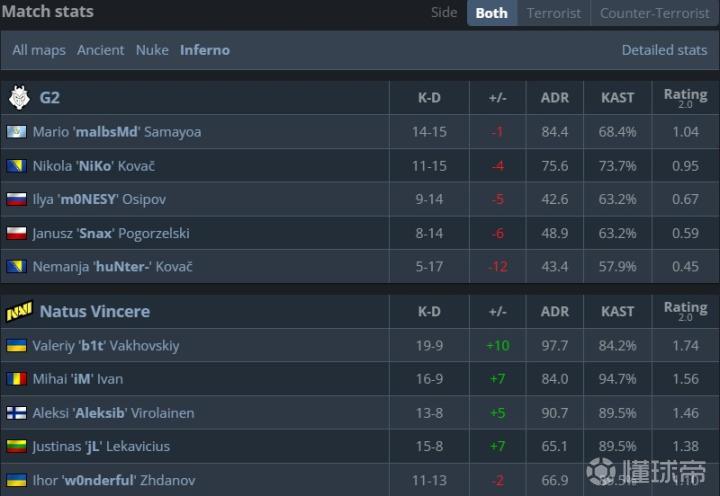Open Nikola 'NiKo' Kovač player profile

click(94, 166)
